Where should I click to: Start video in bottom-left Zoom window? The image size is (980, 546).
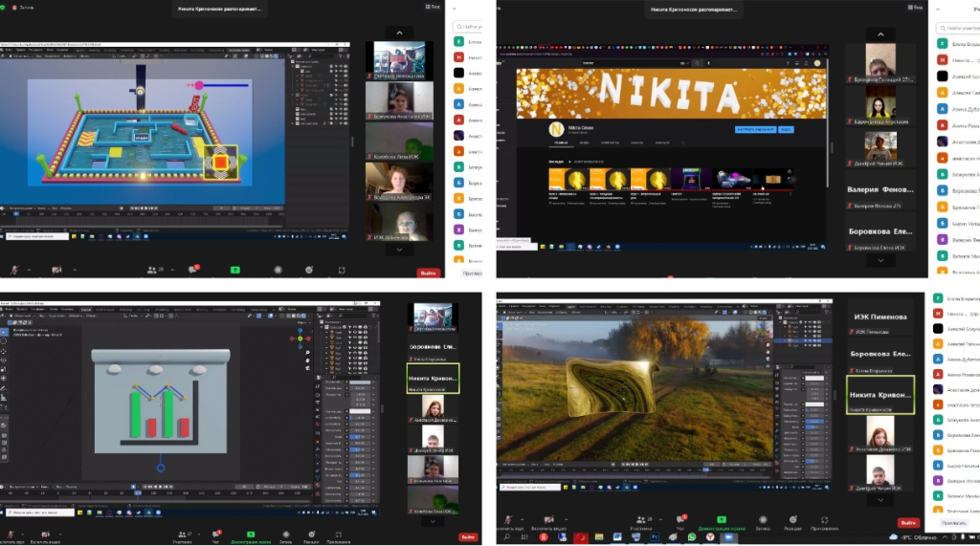coord(45,535)
